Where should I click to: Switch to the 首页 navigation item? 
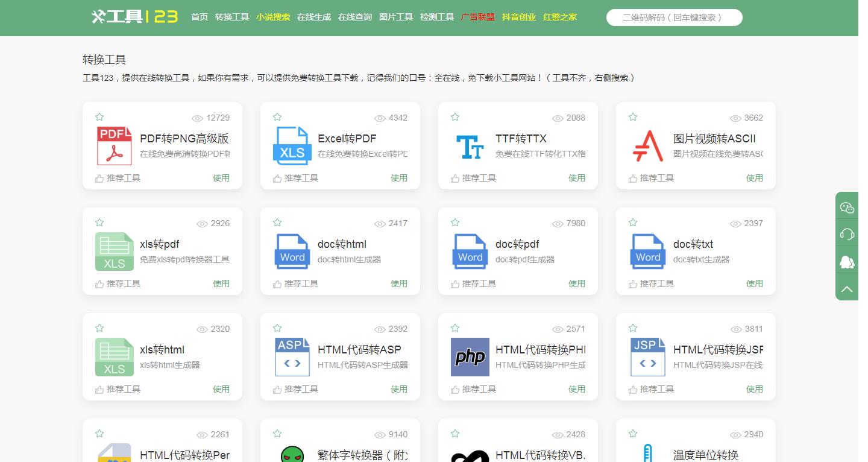(200, 17)
